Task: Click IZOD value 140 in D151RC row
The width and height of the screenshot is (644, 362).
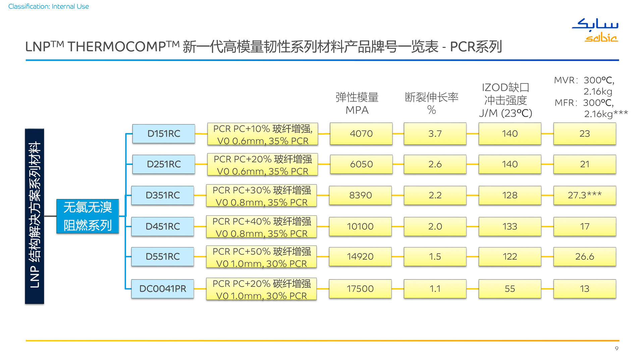Action: tap(510, 134)
